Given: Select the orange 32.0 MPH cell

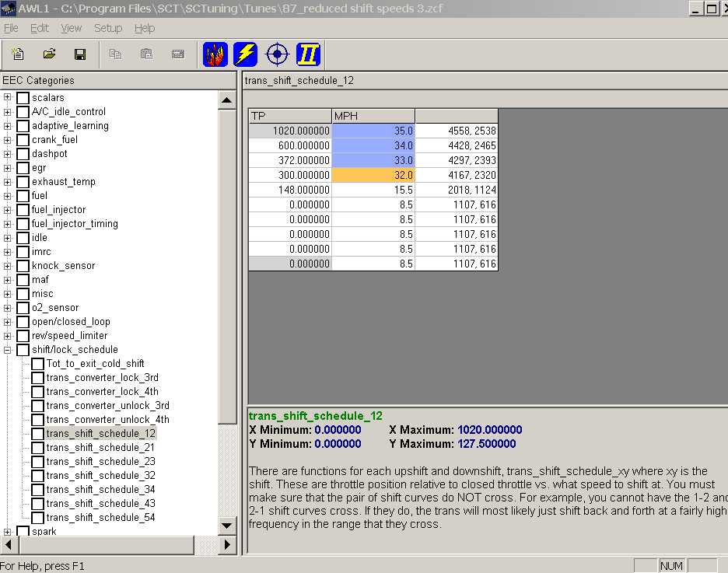Looking at the screenshot, I should click(x=373, y=176).
